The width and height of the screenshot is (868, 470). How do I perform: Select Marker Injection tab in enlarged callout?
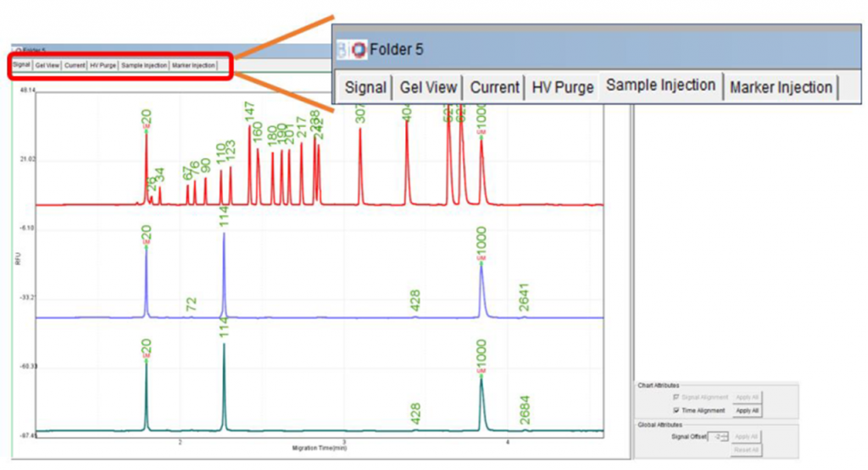[781, 87]
